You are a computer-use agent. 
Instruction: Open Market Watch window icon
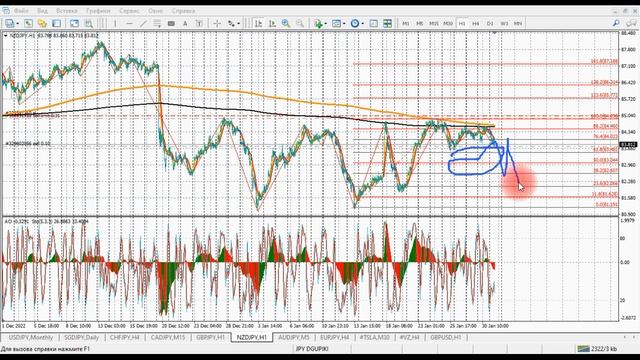(x=42, y=24)
